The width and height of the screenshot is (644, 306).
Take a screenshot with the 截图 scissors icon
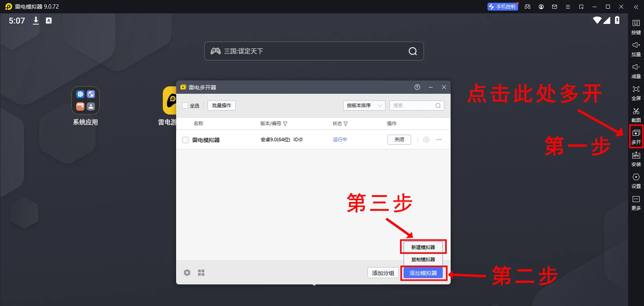636,115
